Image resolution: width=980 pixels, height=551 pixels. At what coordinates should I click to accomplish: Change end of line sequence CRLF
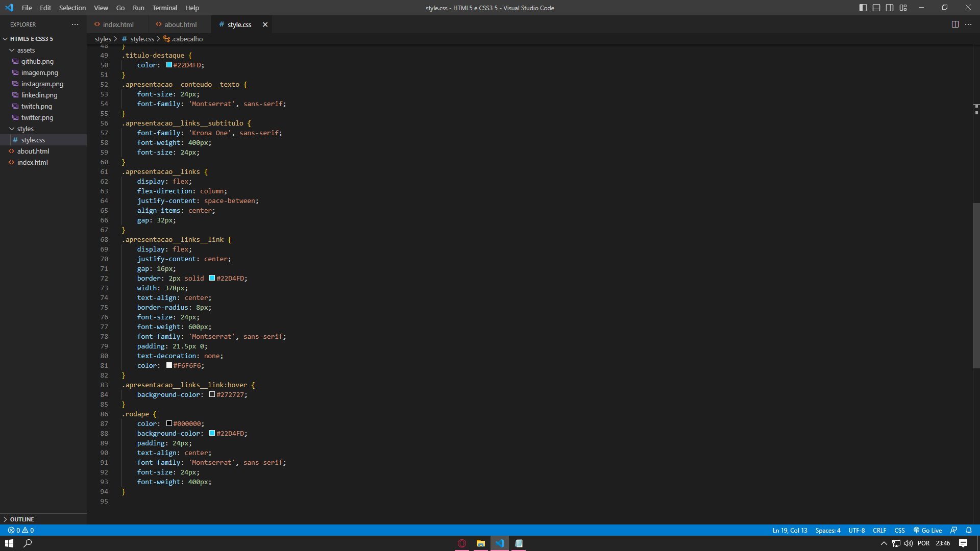pos(879,530)
